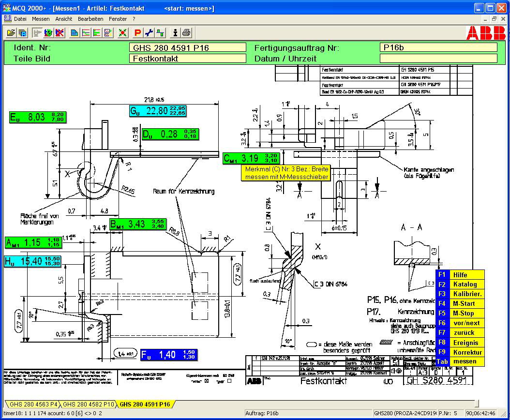Click the Fertigungsauftrag Nr field showing P16b
This screenshot has width=510, height=420.
[438, 47]
